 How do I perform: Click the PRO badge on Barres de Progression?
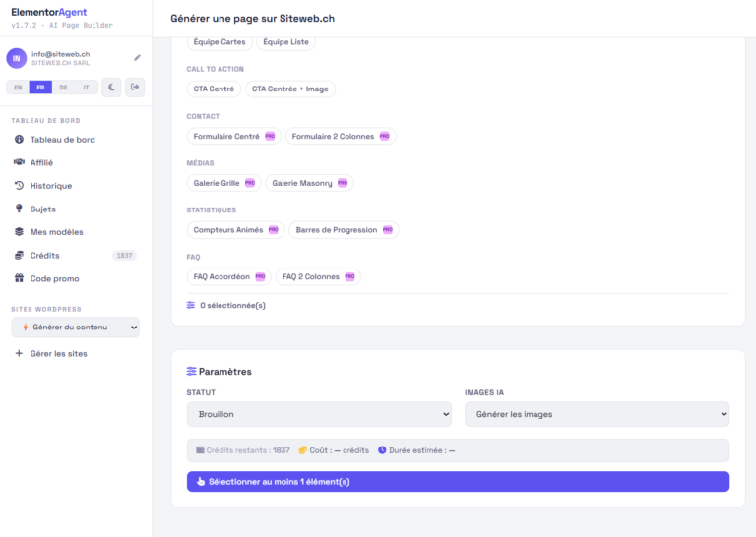388,230
